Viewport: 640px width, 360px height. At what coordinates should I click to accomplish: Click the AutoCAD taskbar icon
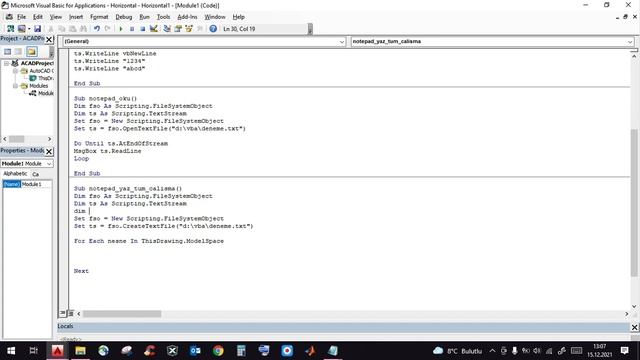(57, 351)
